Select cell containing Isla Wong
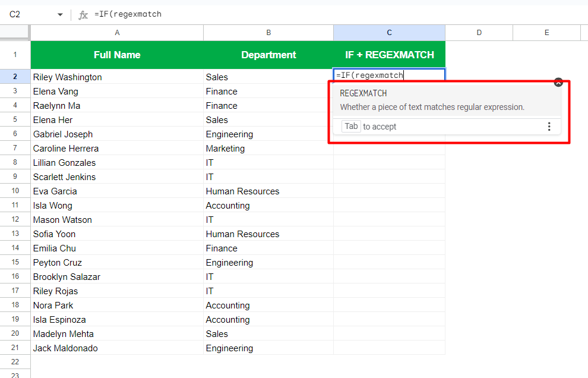This screenshot has width=588, height=378. click(117, 205)
